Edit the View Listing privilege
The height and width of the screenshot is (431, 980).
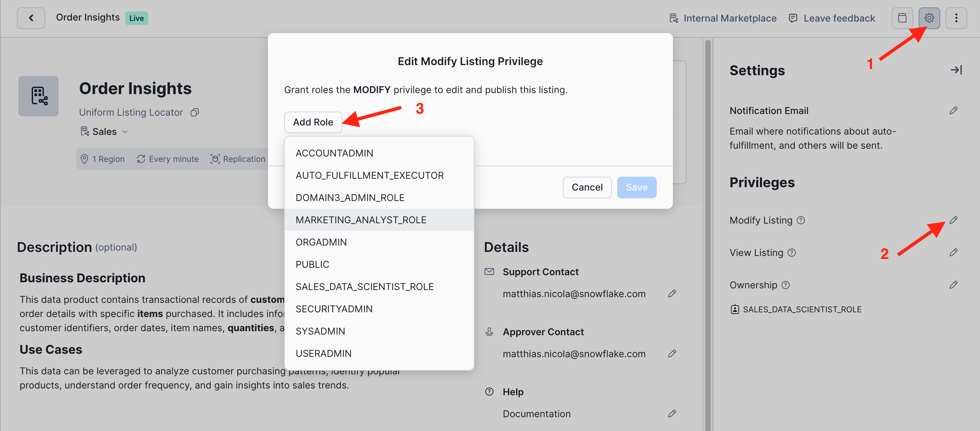click(x=953, y=252)
